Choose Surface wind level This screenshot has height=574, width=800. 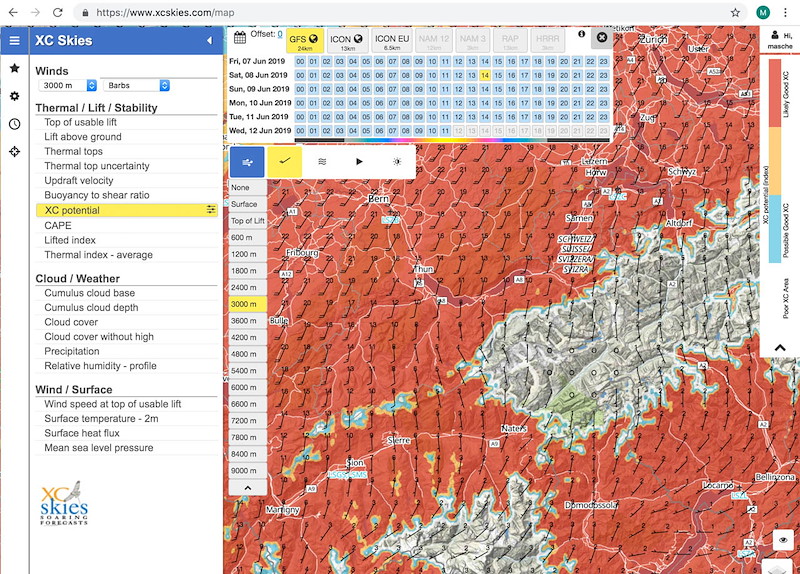(x=247, y=204)
